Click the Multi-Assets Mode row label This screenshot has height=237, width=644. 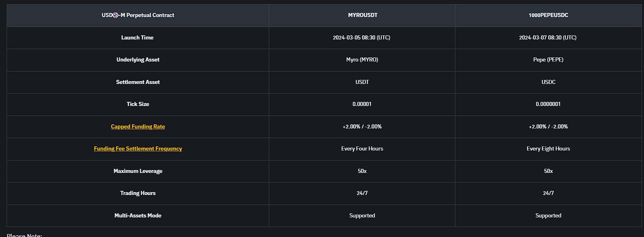138,215
